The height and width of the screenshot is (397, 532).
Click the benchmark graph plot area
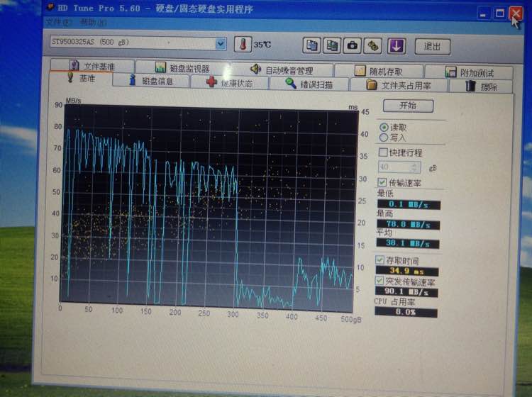208,208
